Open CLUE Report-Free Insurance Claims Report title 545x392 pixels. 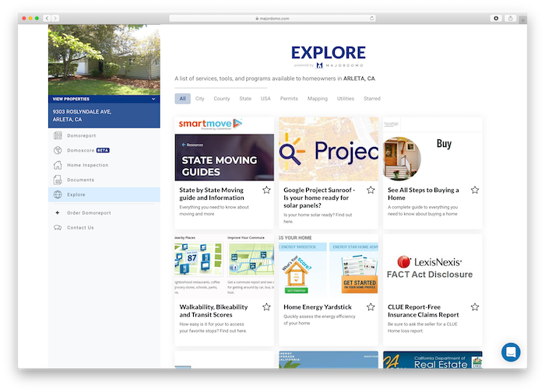click(x=424, y=311)
